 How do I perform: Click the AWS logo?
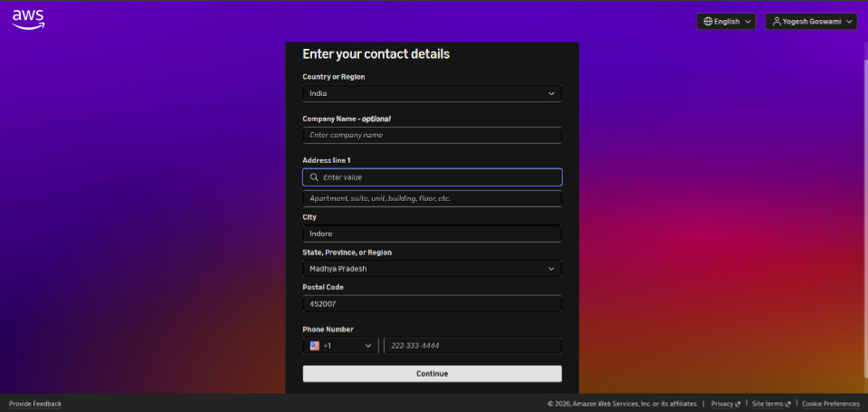(28, 19)
